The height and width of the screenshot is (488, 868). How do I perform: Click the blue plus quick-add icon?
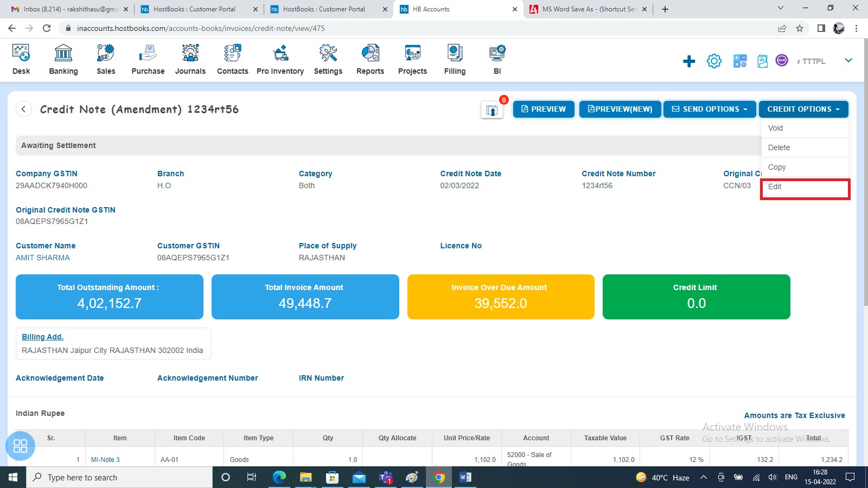point(689,61)
